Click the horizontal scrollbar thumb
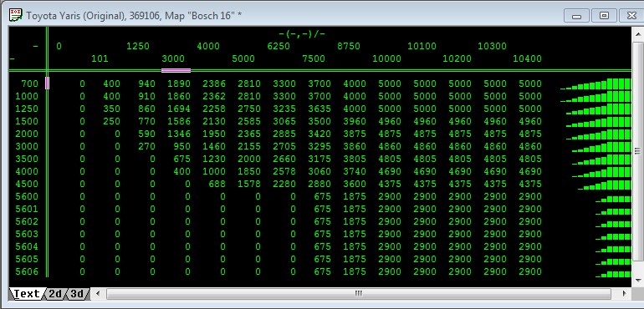 pyautogui.click(x=359, y=293)
